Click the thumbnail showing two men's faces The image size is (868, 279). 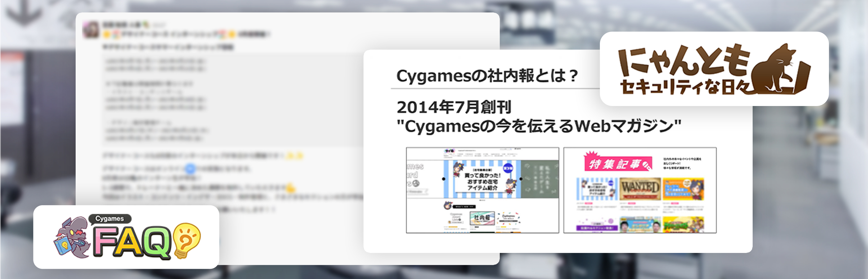[x=640, y=224]
